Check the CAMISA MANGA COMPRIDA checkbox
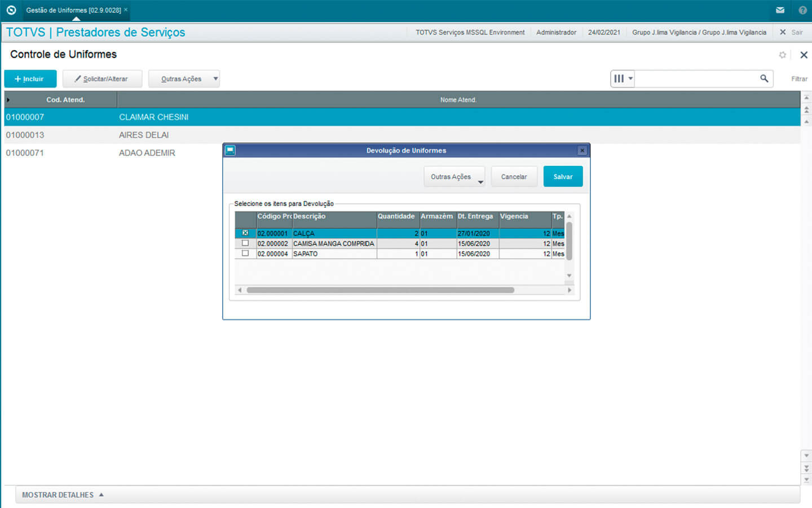 tap(245, 243)
